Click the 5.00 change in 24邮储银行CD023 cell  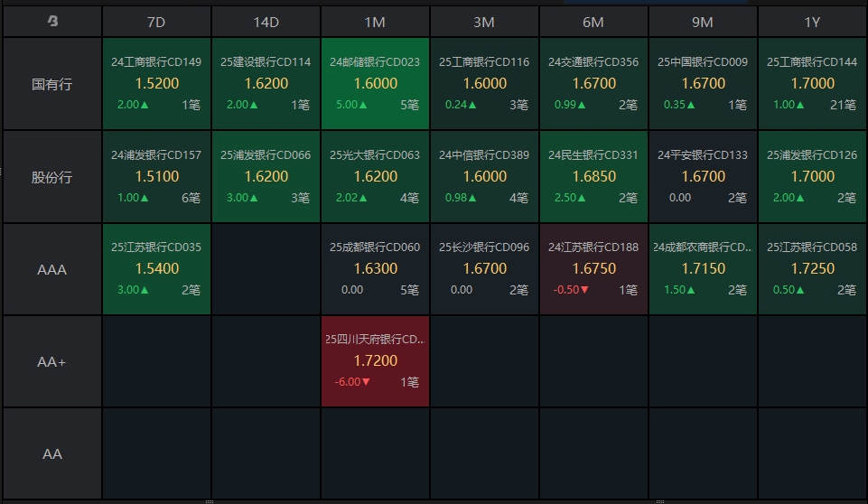tap(351, 105)
